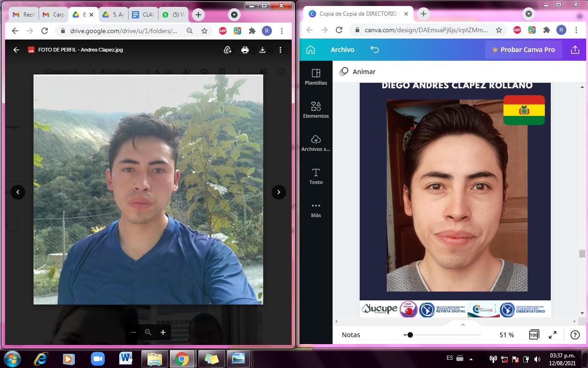Go back in the Canva browser window
The image size is (588, 368).
[x=310, y=30]
